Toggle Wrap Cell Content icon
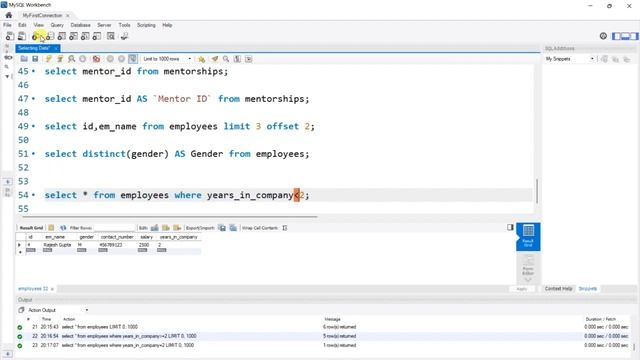 [284, 228]
